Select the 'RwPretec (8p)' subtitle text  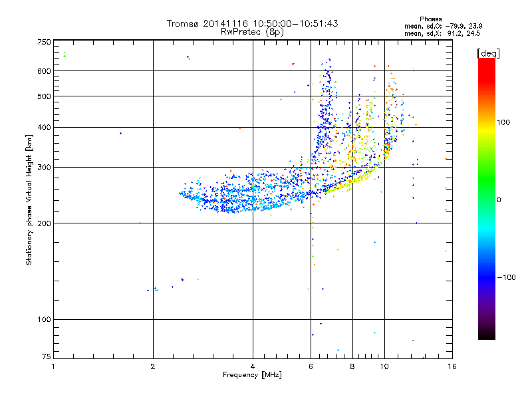(252, 32)
